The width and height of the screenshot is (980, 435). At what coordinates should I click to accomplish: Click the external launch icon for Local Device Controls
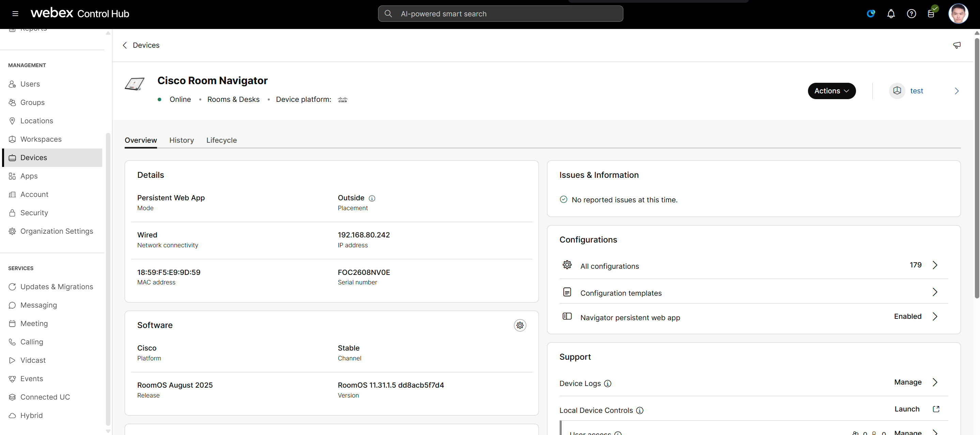pyautogui.click(x=936, y=409)
